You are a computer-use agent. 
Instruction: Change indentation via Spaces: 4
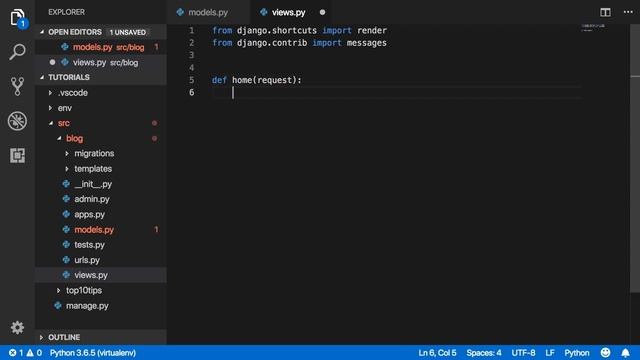(484, 353)
